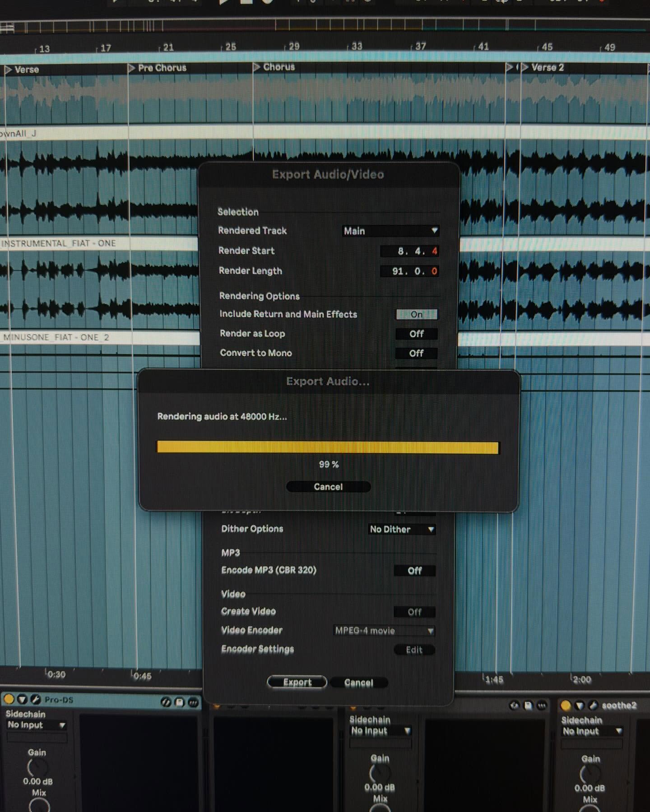Enable Encode MP3 (CBR 320)
Screen dimensions: 650x812
(414, 571)
